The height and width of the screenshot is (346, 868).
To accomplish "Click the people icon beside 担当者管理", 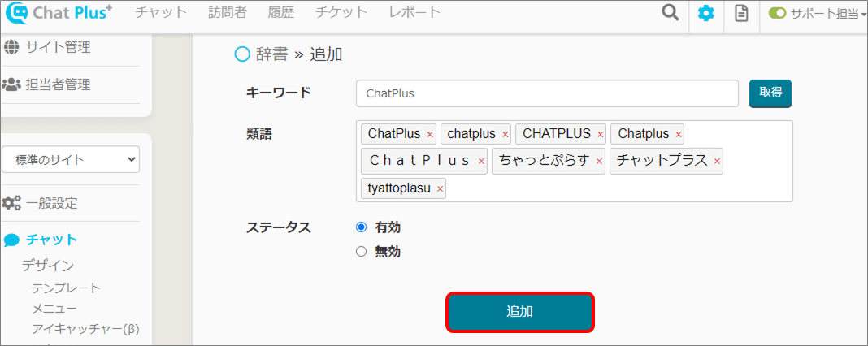I will (11, 84).
